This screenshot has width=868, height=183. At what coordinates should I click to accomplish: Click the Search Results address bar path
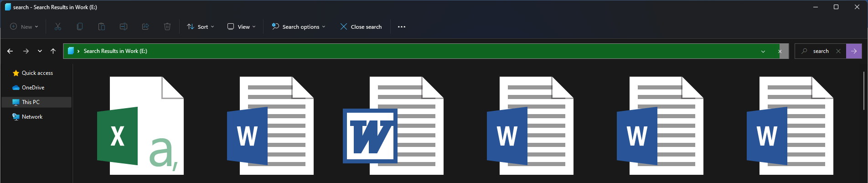(x=115, y=51)
